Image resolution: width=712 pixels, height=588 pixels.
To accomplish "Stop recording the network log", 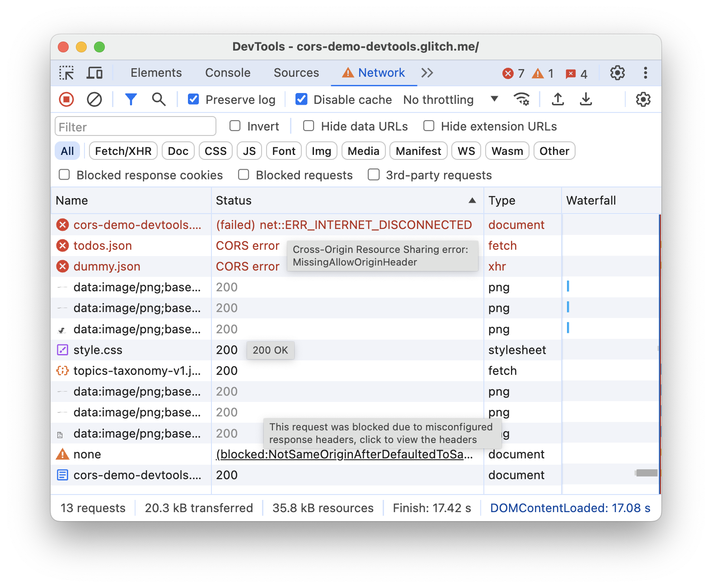I will (66, 99).
